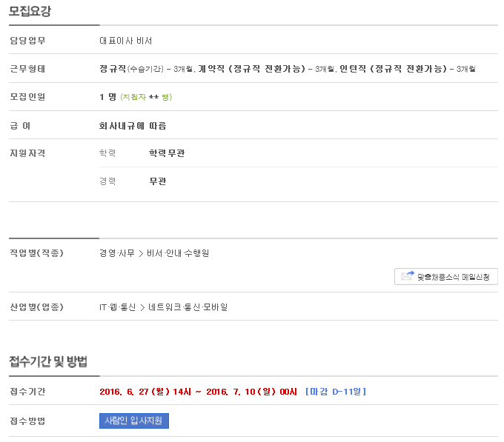504x442 pixels.
Task: Click the 인턴직 (정규직 전환가능) text
Action: click(x=393, y=69)
